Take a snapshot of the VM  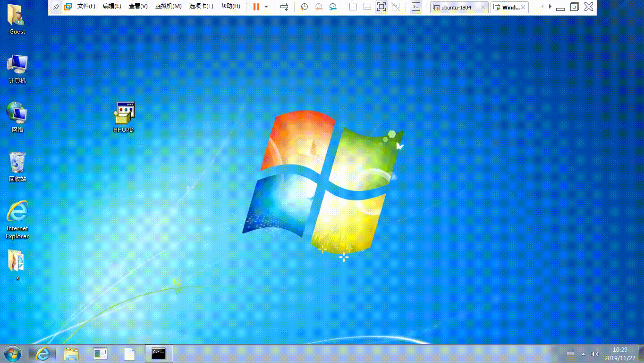[x=305, y=7]
